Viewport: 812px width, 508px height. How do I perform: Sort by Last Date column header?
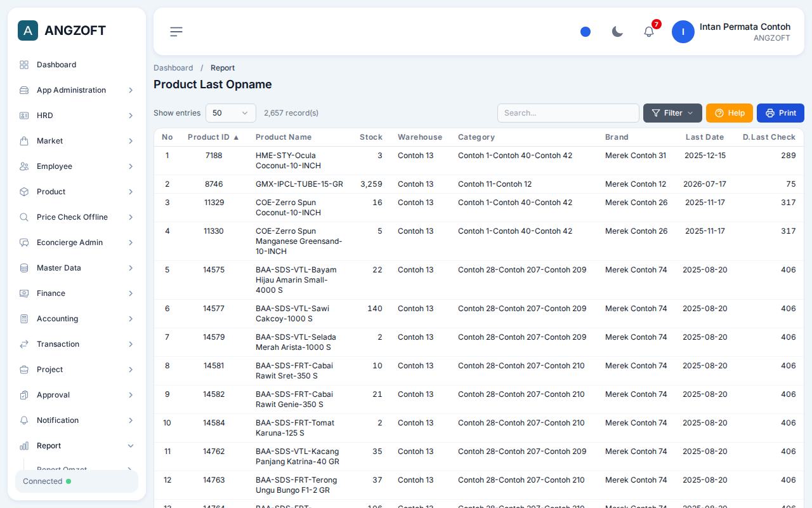coord(705,137)
